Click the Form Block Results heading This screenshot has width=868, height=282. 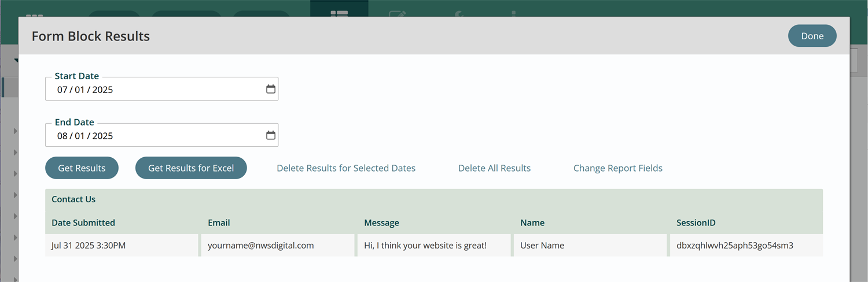point(91,36)
